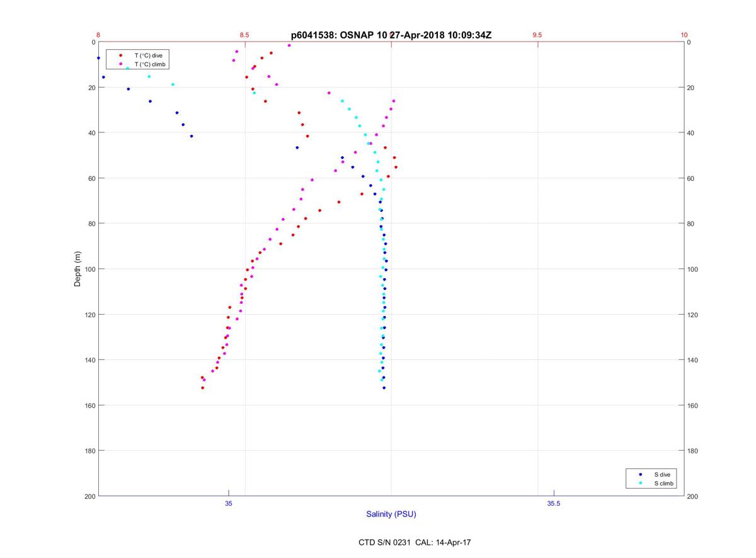Screen dimensions: 756x558
Task: Click the '60' tick on the left depth axis
Action: click(91, 178)
